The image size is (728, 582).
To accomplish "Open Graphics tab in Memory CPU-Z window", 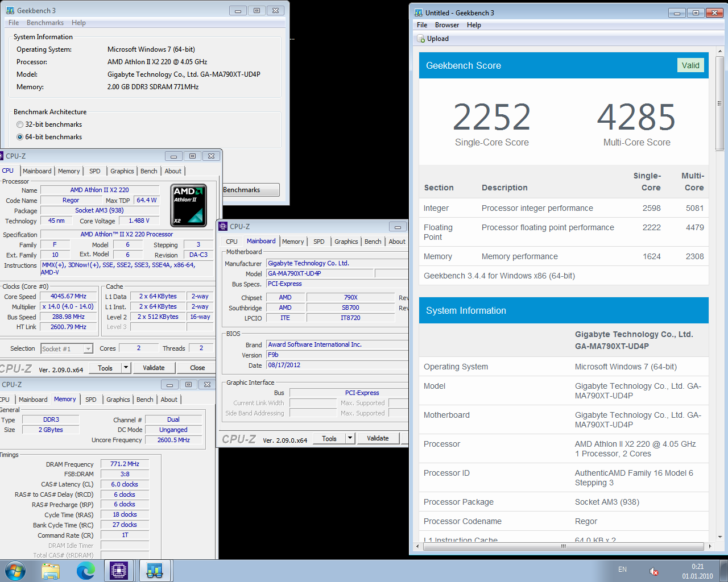I will click(118, 400).
